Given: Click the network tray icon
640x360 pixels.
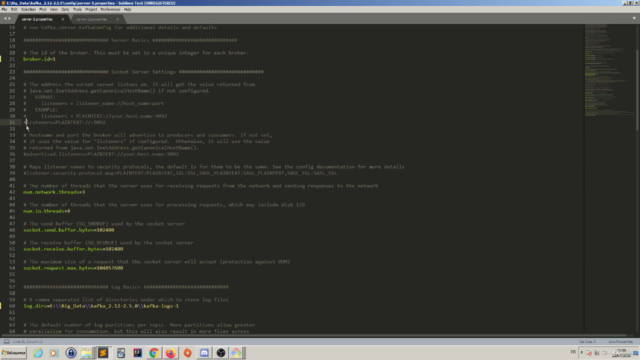Looking at the screenshot, I should 597,353.
